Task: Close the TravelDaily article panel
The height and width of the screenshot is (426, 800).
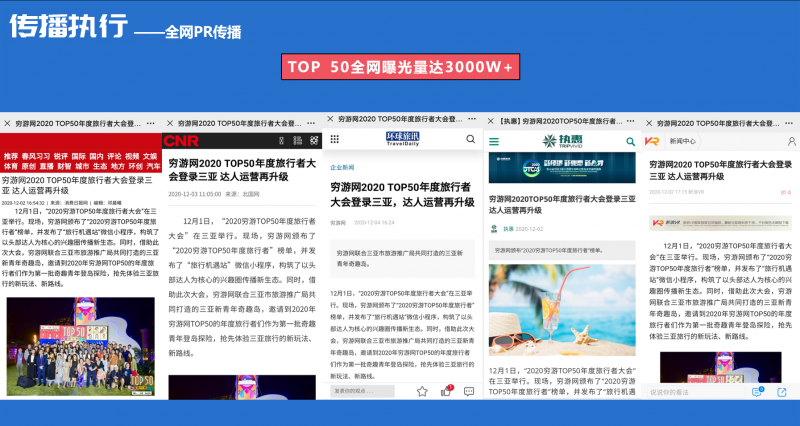Action: [x=330, y=119]
